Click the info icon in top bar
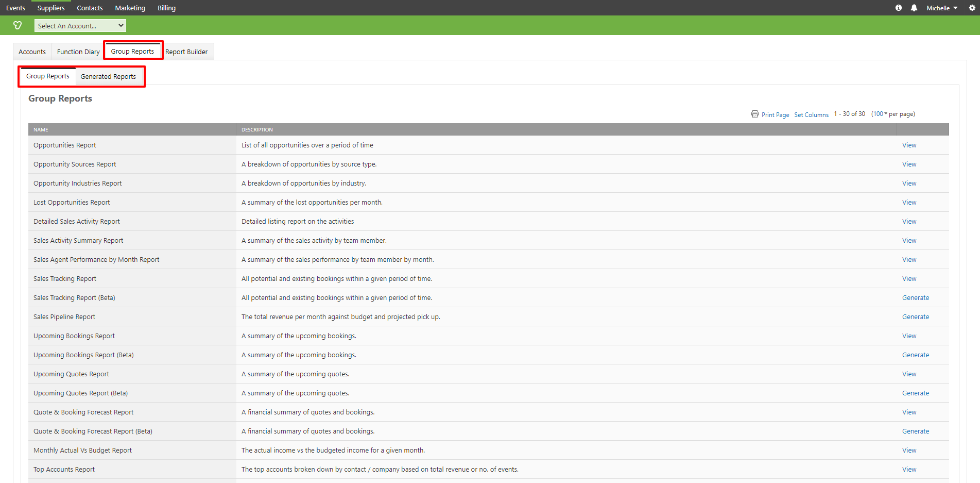Image resolution: width=980 pixels, height=483 pixels. (899, 8)
